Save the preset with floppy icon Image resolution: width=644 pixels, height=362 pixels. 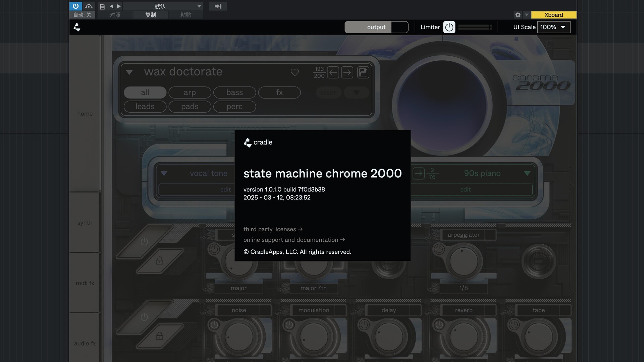363,72
